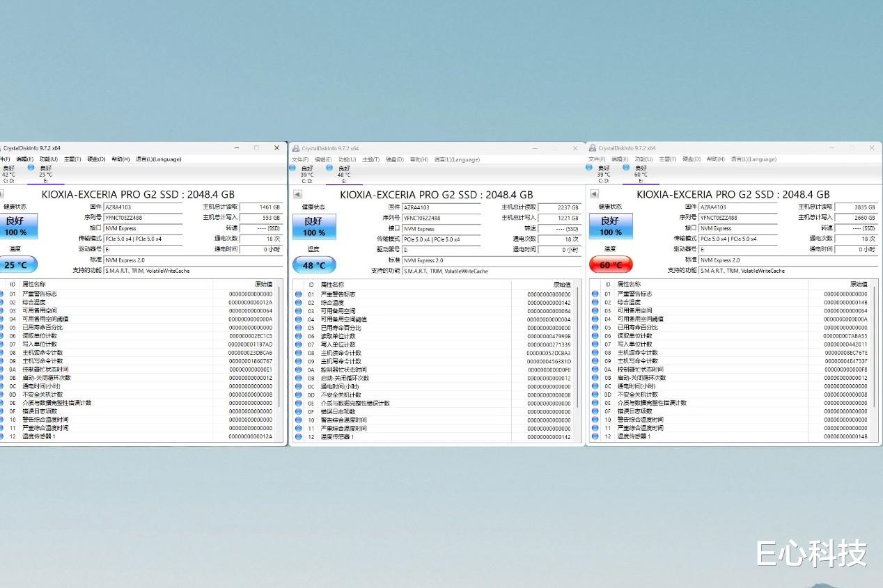The width and height of the screenshot is (883, 588).
Task: Click E: disk status orb beside 60 °C tab
Action: click(x=627, y=167)
